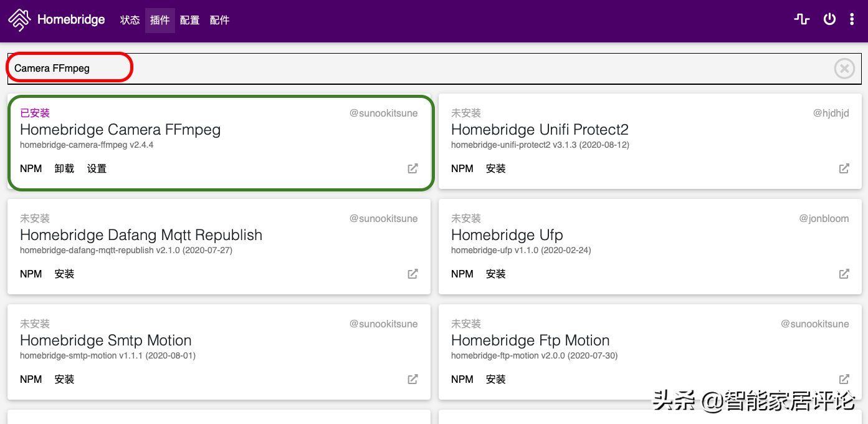Go to the 状态 status tab
868x424 pixels.
pos(130,20)
